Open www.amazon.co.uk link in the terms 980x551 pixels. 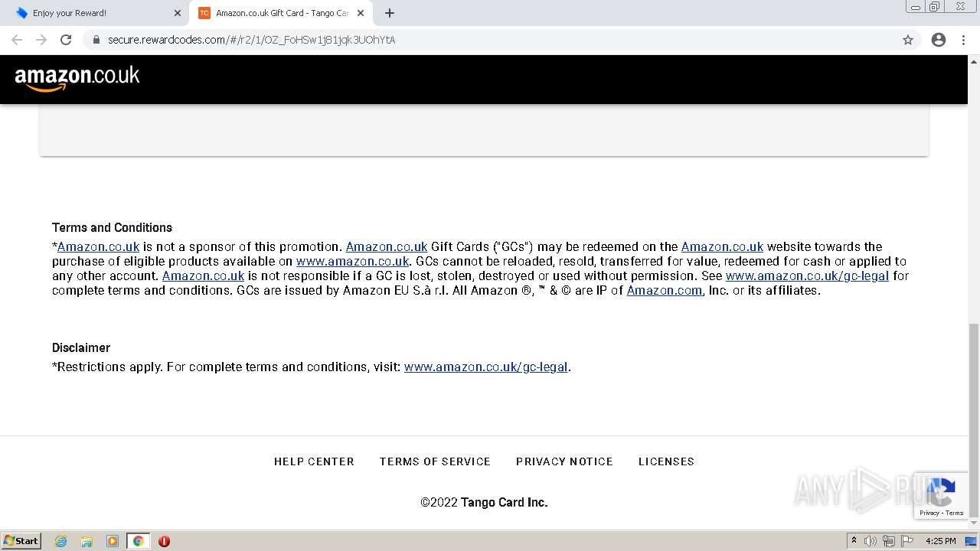click(353, 261)
